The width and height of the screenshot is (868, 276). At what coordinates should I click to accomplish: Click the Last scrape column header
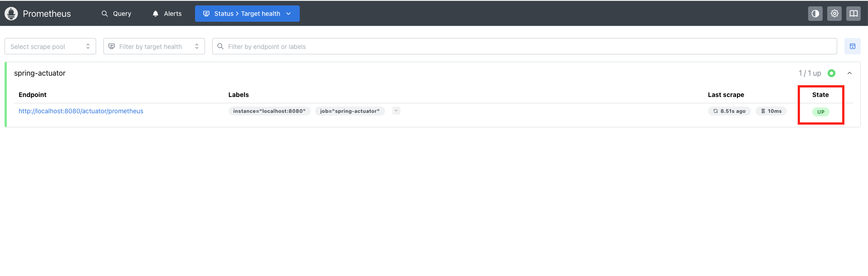coord(726,95)
